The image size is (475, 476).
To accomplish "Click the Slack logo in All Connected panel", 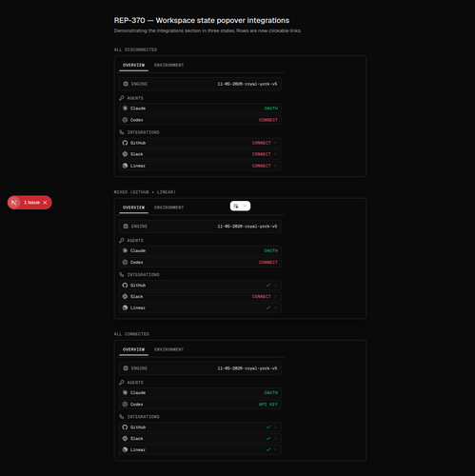I will click(x=125, y=439).
